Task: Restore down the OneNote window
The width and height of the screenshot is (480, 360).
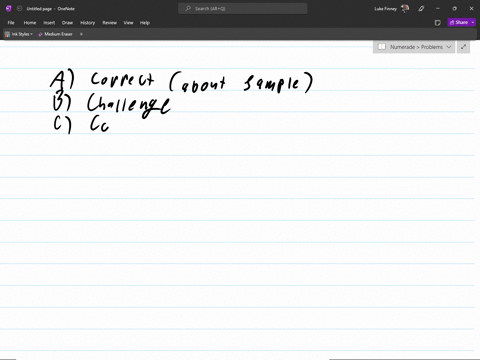Action: click(454, 9)
